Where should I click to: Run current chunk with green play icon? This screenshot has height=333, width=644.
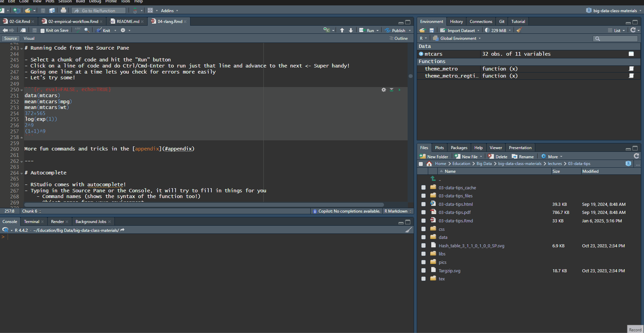point(400,90)
